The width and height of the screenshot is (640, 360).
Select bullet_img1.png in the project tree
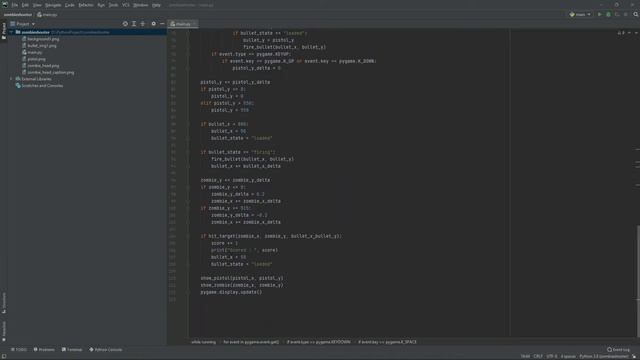42,46
